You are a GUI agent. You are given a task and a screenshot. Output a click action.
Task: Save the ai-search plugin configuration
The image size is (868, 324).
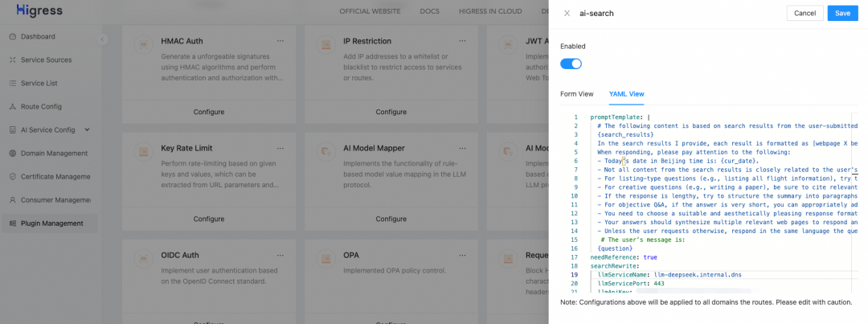843,14
